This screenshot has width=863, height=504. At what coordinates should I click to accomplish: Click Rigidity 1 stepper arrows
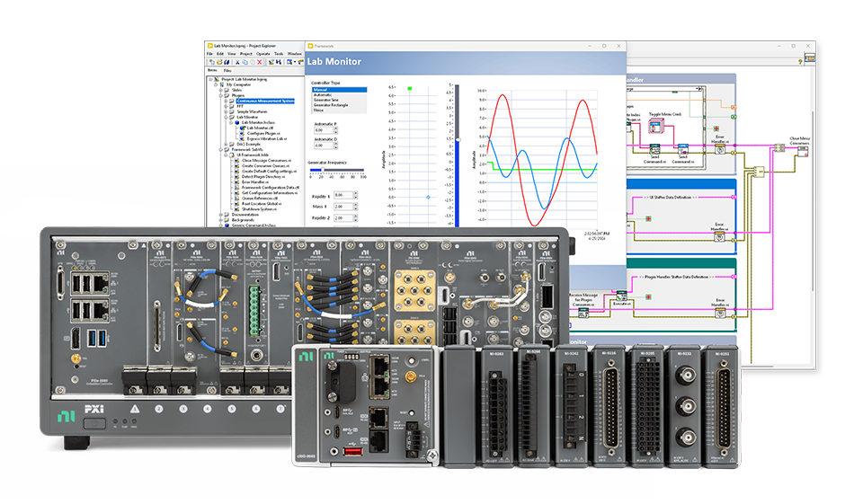(356, 195)
